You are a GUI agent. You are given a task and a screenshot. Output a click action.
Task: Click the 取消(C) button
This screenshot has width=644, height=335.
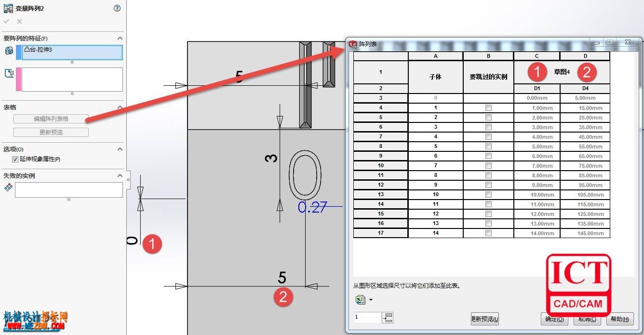click(587, 319)
